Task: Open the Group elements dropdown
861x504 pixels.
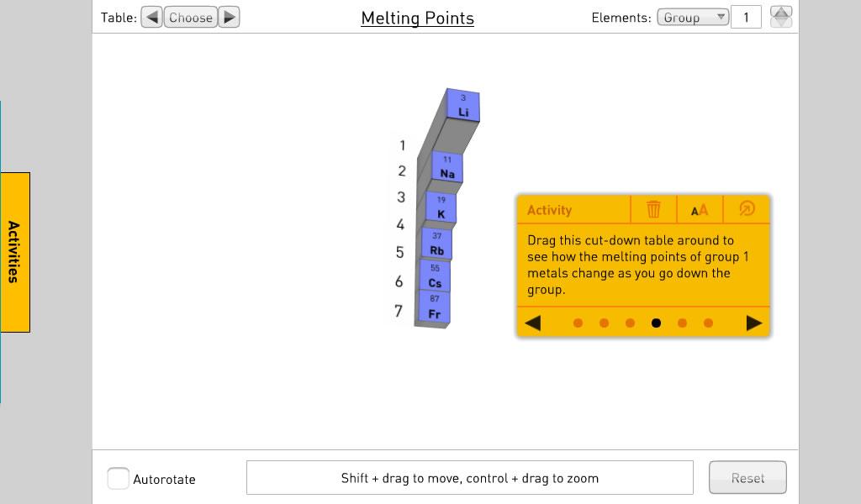Action: point(692,18)
